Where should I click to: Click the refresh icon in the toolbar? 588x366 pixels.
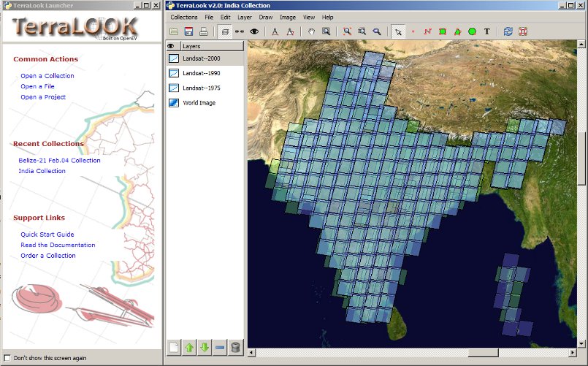click(508, 31)
